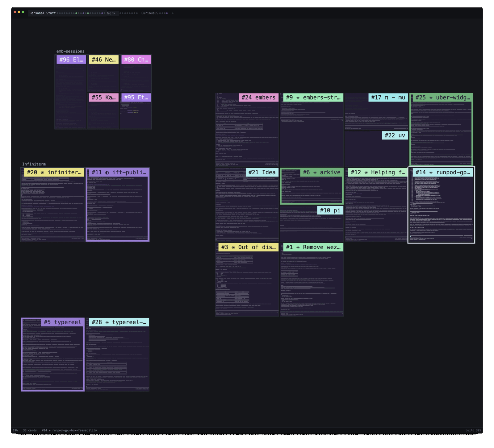Viewport: 494px width, 448px height.
Task: Click '#14 runpod-gpu-box-feasability' in status bar
Action: coord(69,430)
